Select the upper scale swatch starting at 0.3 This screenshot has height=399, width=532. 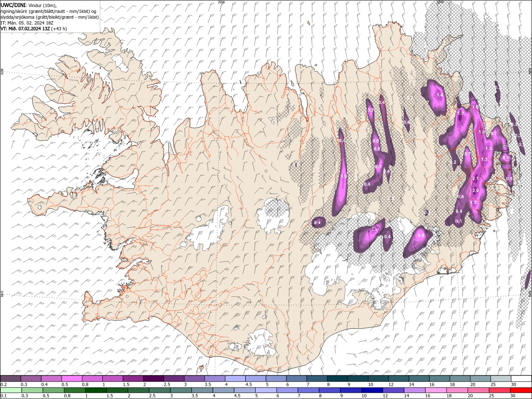[31, 379]
